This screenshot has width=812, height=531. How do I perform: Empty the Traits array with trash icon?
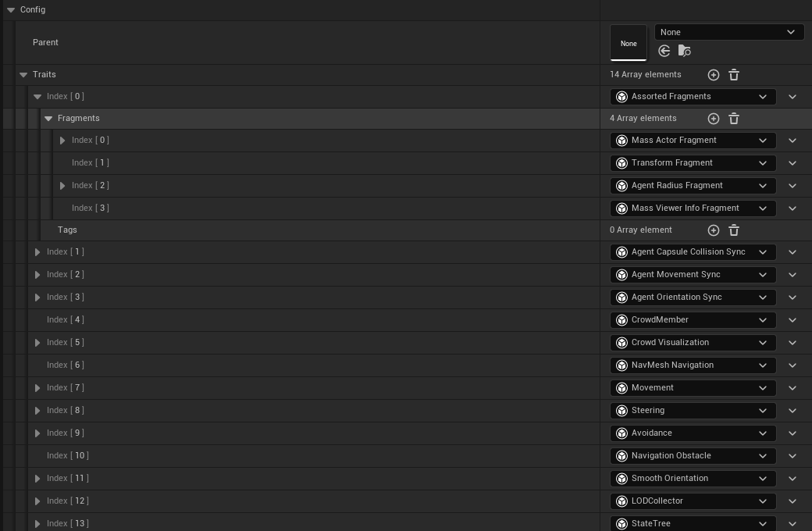pyautogui.click(x=734, y=75)
